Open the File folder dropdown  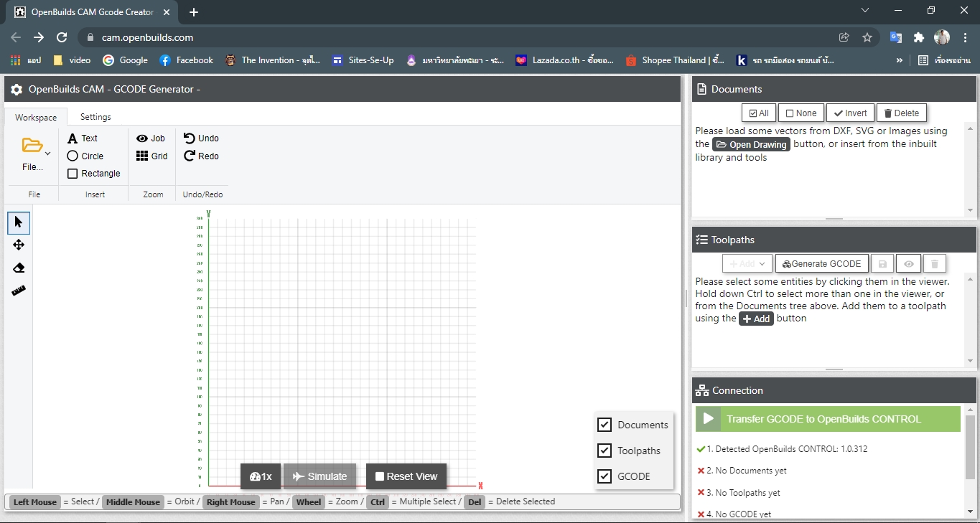pos(34,152)
